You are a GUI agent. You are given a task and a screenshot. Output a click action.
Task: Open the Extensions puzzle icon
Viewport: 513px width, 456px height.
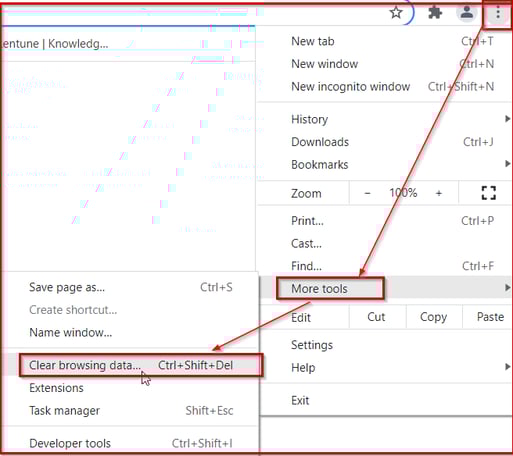click(x=435, y=13)
